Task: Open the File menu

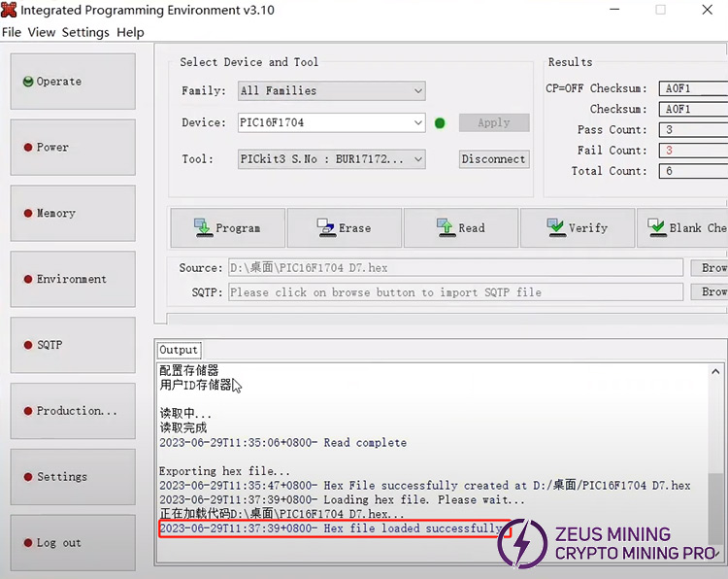Action: pyautogui.click(x=12, y=32)
